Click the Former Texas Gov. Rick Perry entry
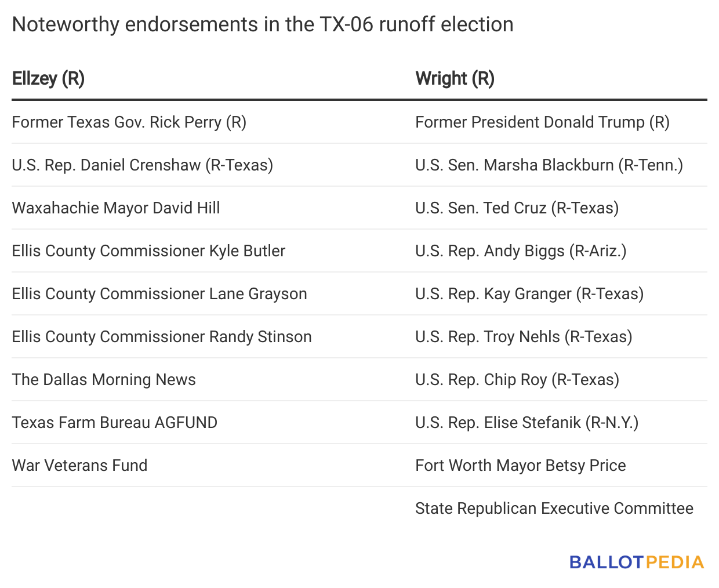Viewport: 719px width, 588px height. point(129,122)
